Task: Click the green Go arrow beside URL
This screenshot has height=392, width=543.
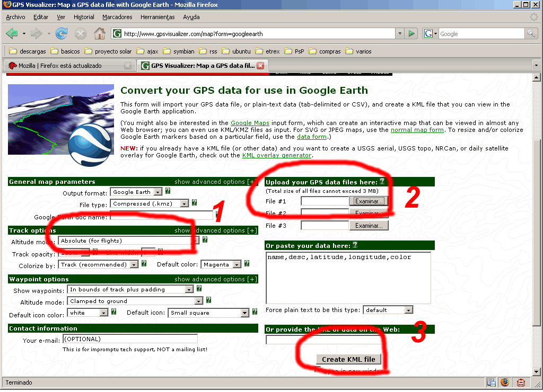Action: (x=411, y=33)
